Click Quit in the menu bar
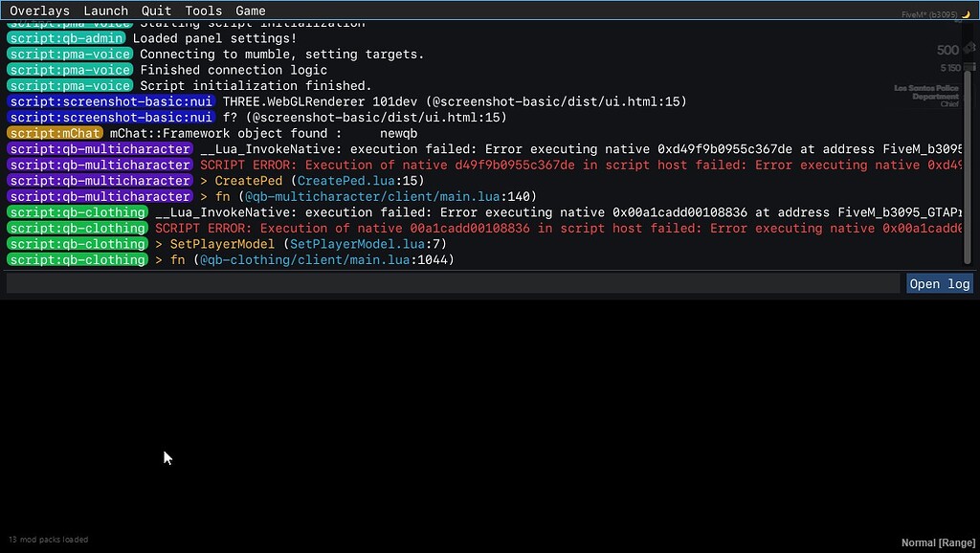The height and width of the screenshot is (553, 980). click(x=155, y=11)
